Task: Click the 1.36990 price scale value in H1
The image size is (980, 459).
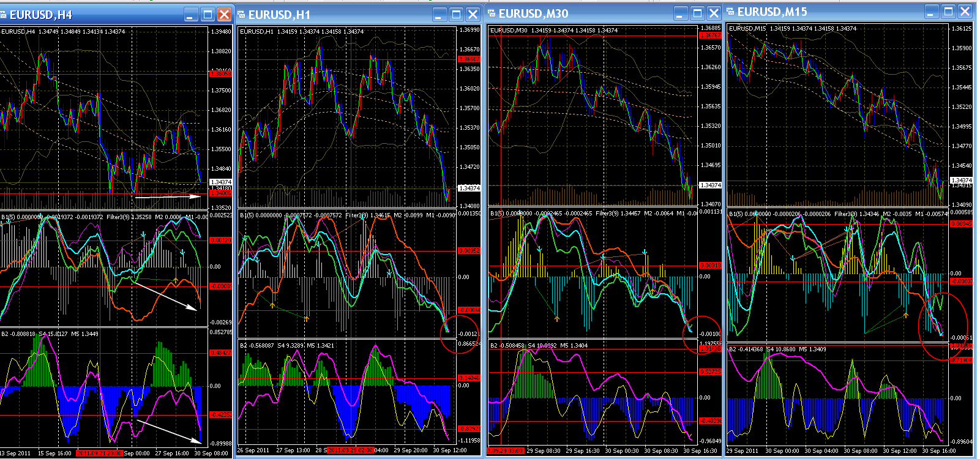Action: 469,30
